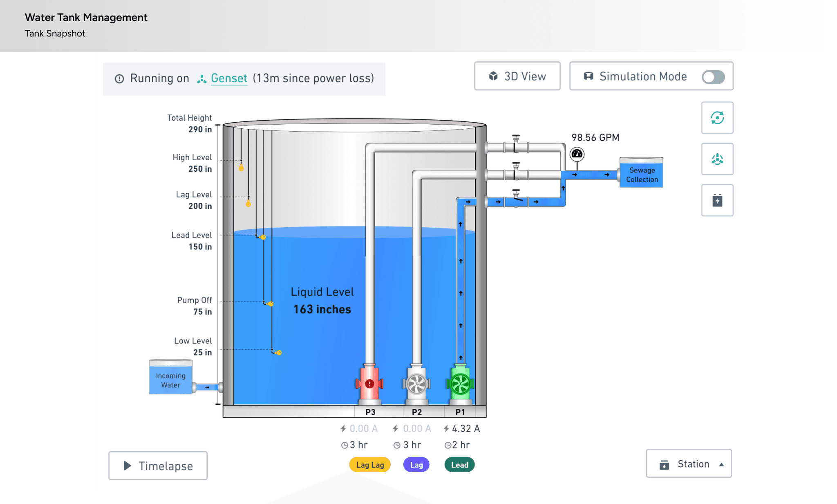This screenshot has height=504, width=837.
Task: Expand the Station dropdown
Action: coord(688,464)
